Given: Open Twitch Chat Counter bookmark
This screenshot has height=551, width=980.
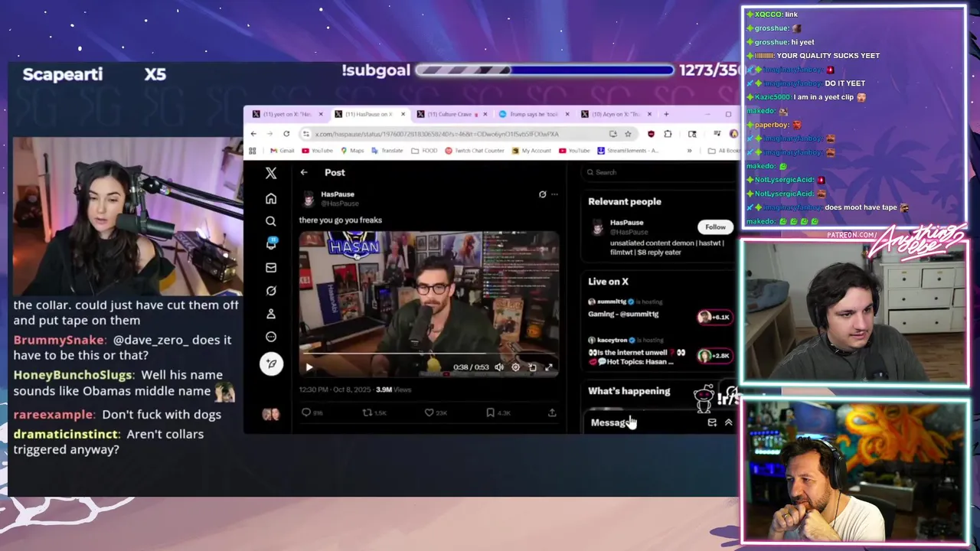Looking at the screenshot, I should click(475, 151).
